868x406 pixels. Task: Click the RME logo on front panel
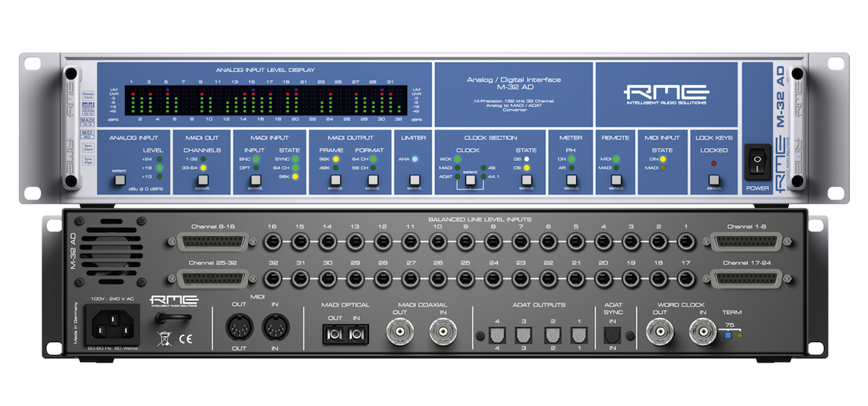(x=667, y=93)
